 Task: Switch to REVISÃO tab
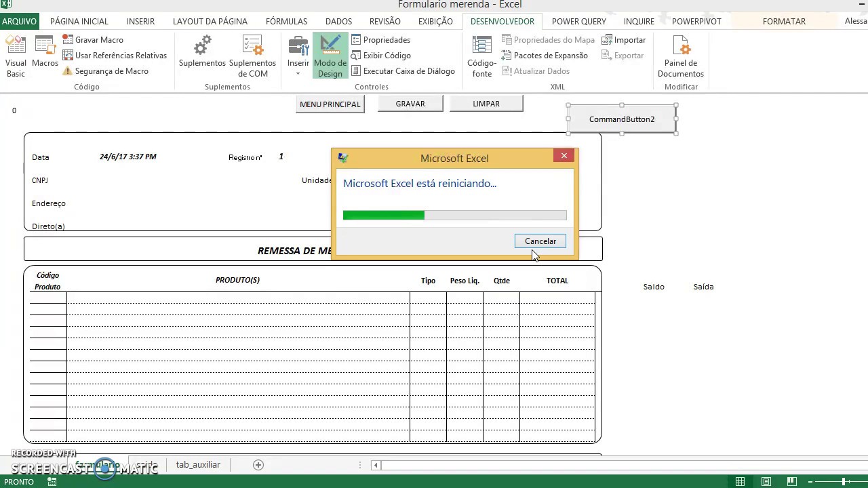[385, 22]
